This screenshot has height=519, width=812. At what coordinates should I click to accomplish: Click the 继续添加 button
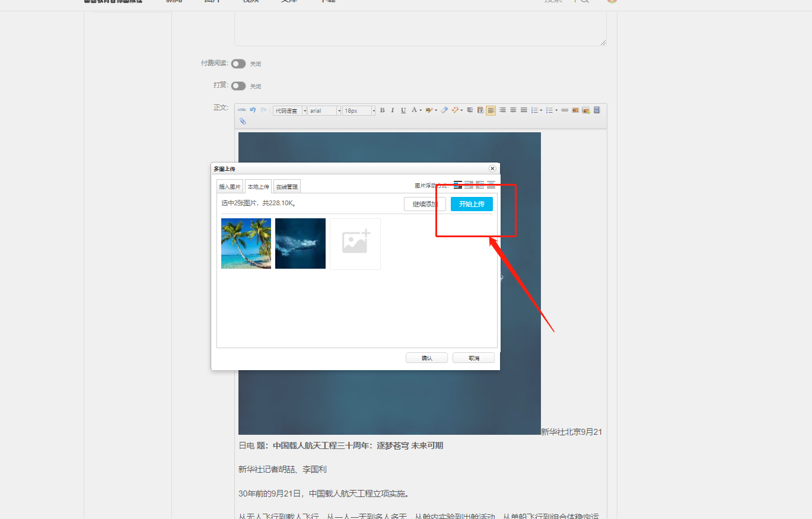coord(425,204)
